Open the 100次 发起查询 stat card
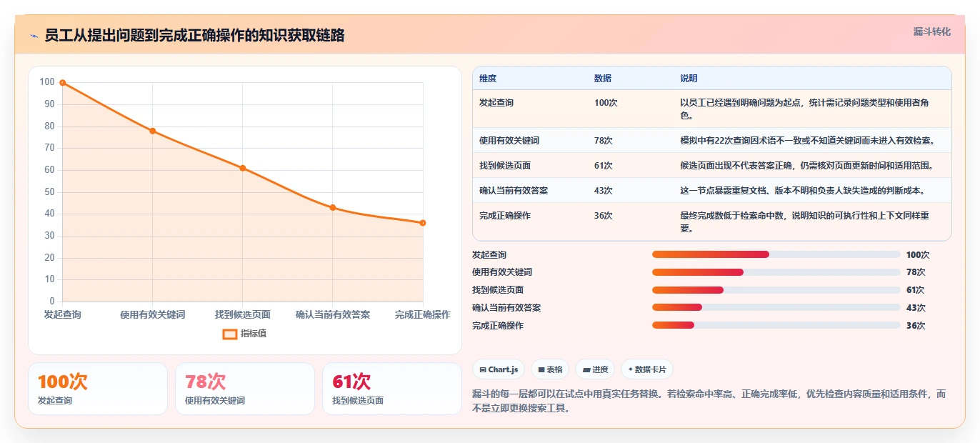The image size is (980, 443). (98, 389)
